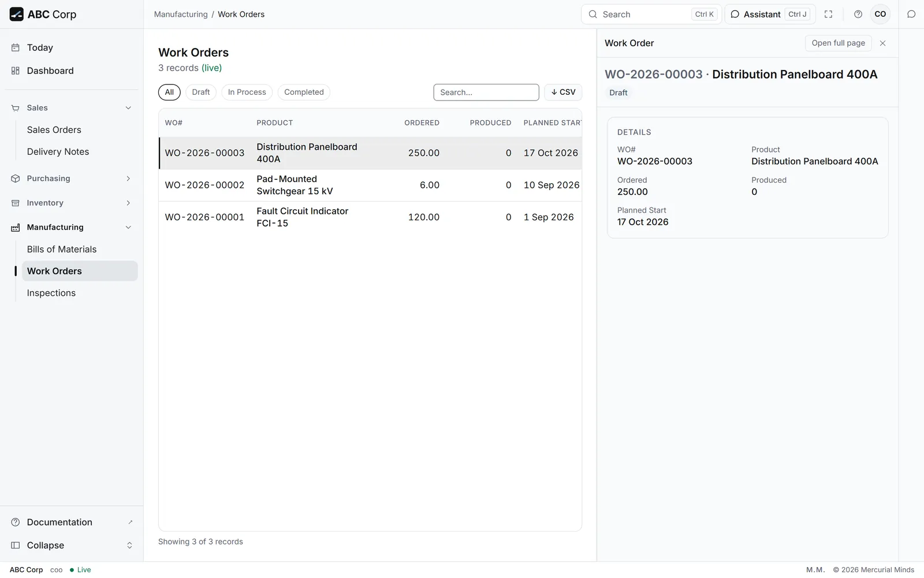This screenshot has height=578, width=924.
Task: Open Sales Orders in sidebar
Action: click(80, 130)
